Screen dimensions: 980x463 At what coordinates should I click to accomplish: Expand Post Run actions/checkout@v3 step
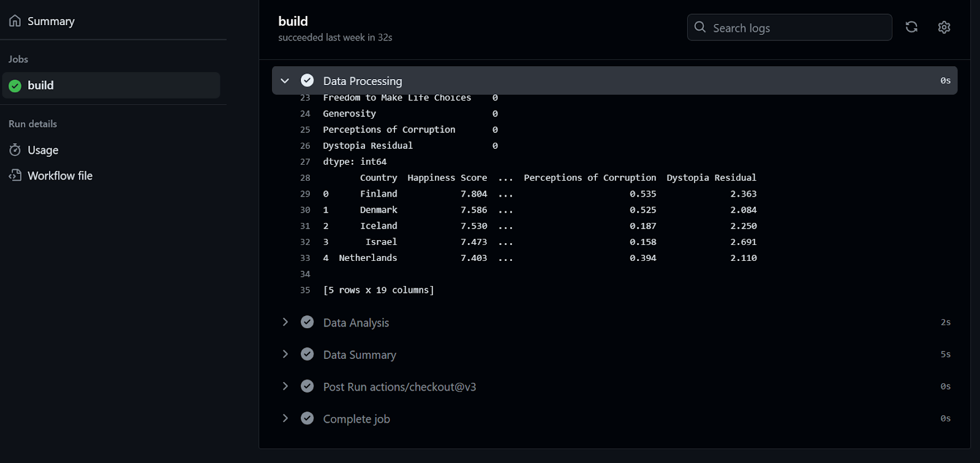coord(285,386)
